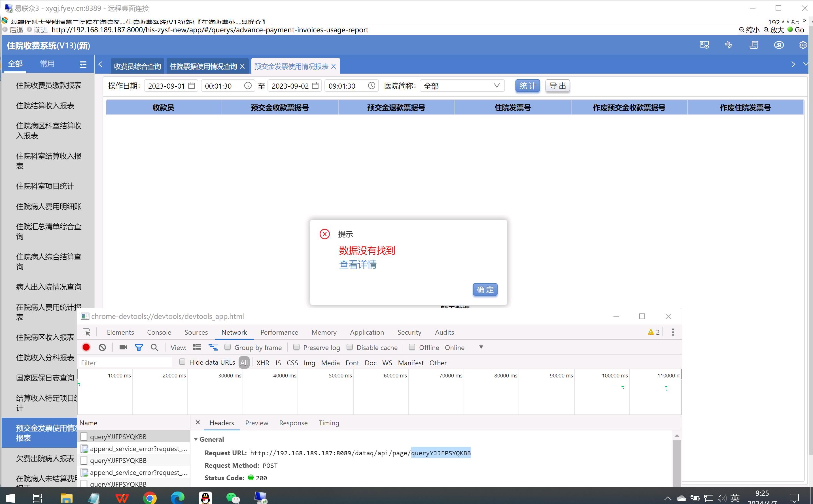Screen dimensions: 813x504
Task: Check the Disable cache option
Action: point(350,347)
